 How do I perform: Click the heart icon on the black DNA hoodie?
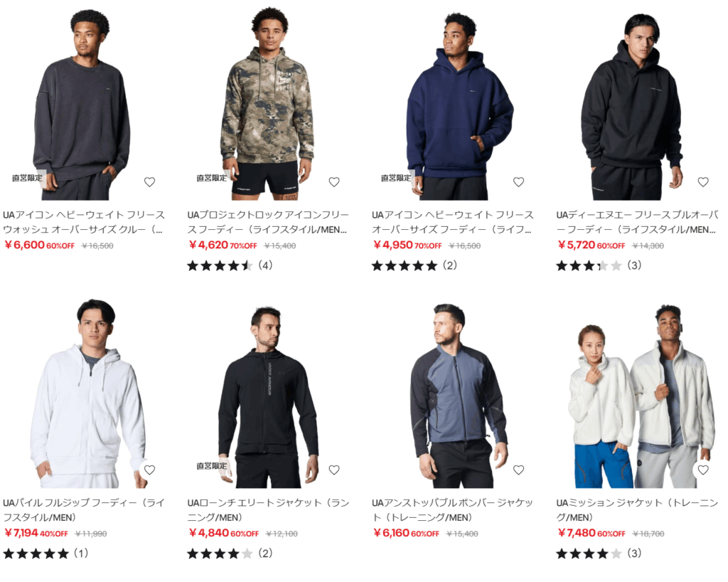pyautogui.click(x=703, y=182)
